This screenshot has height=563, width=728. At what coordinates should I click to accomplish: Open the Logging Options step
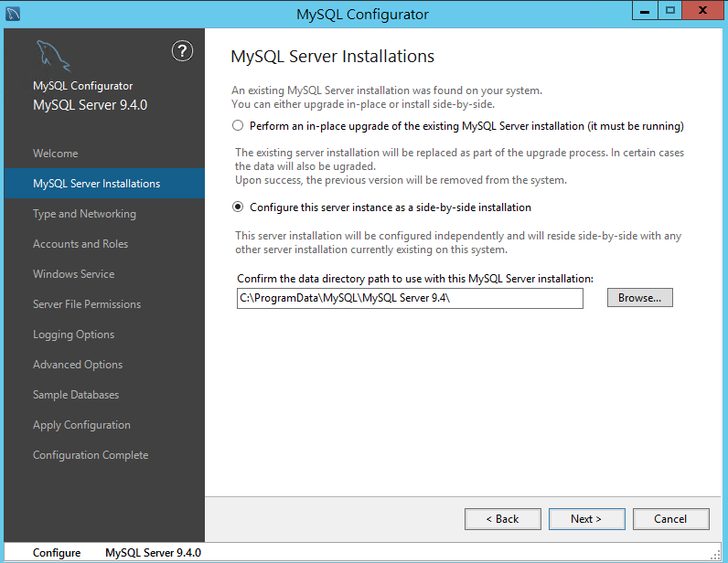point(73,335)
